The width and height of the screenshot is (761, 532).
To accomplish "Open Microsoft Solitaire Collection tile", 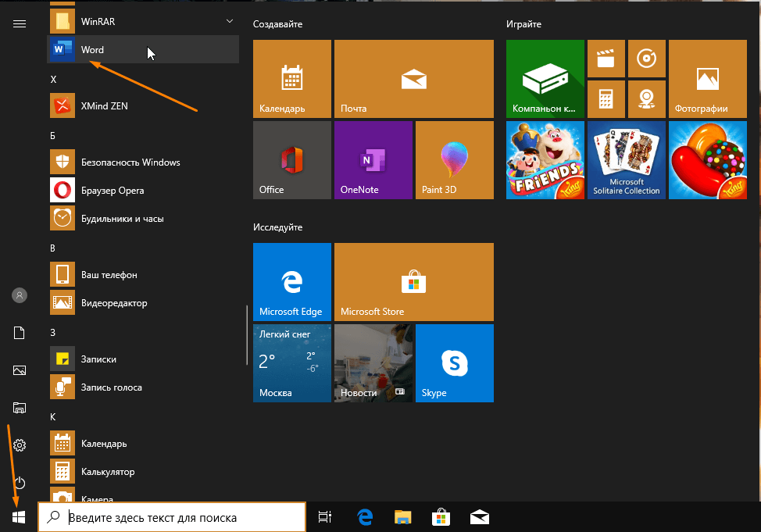I will pyautogui.click(x=627, y=160).
